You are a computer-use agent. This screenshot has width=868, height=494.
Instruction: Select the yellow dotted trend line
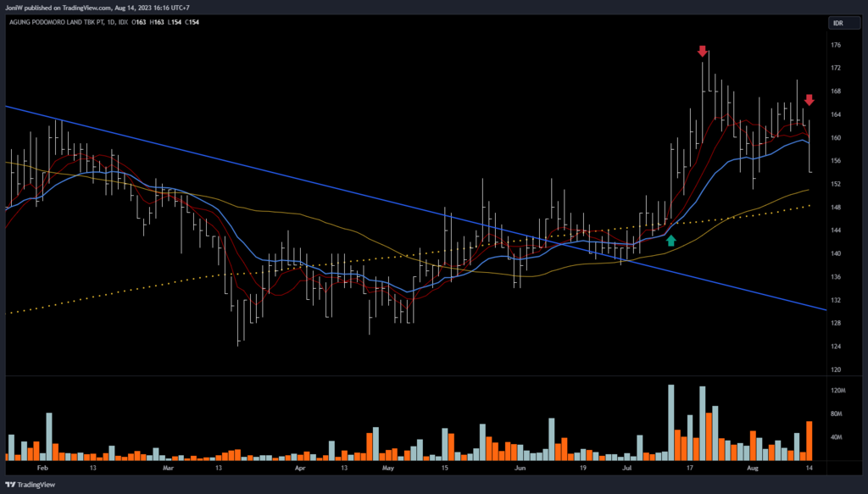click(x=170, y=284)
